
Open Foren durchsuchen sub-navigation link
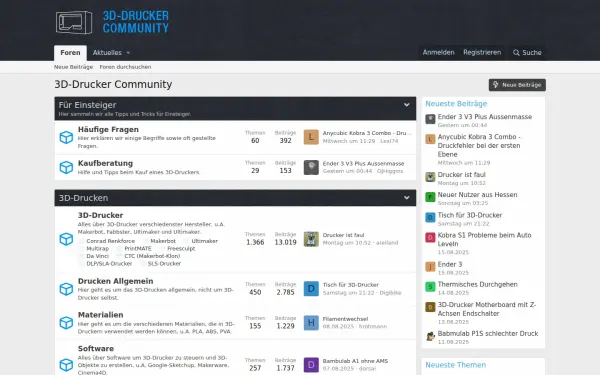(125, 67)
